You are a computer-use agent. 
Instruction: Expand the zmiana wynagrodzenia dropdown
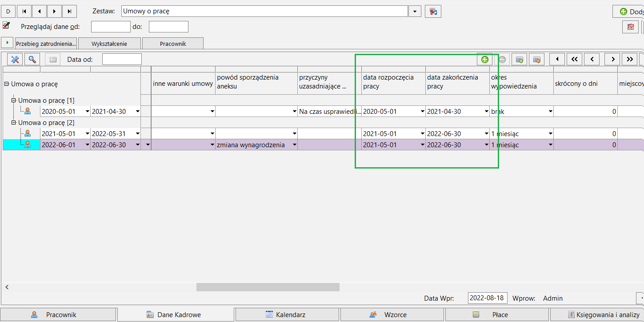294,145
